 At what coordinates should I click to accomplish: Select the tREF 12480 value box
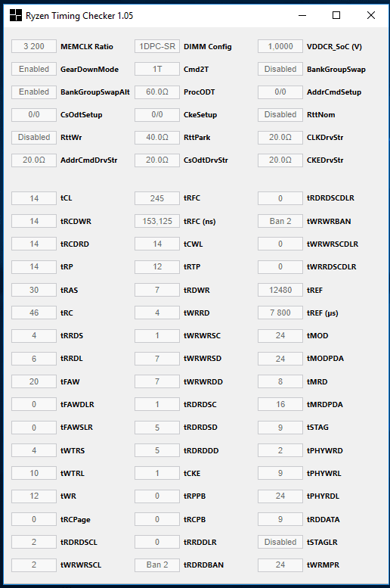(x=280, y=290)
